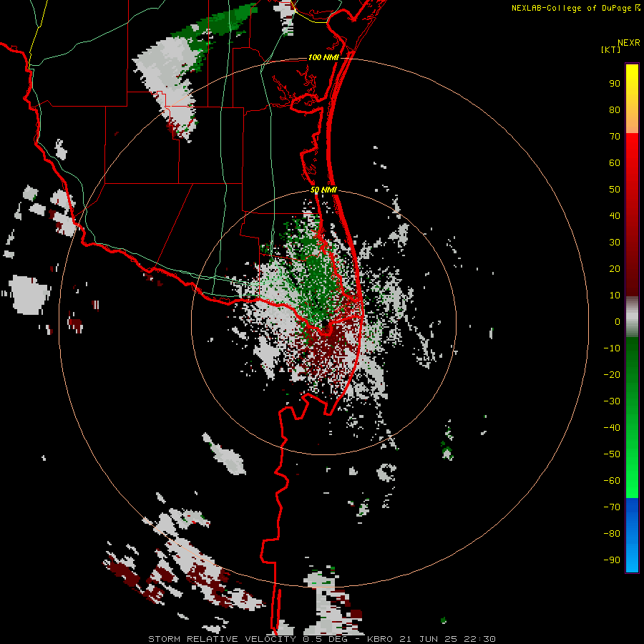This screenshot has width=644, height=644.
Task: Click the 20 value on the velocity scale
Action: 615,269
